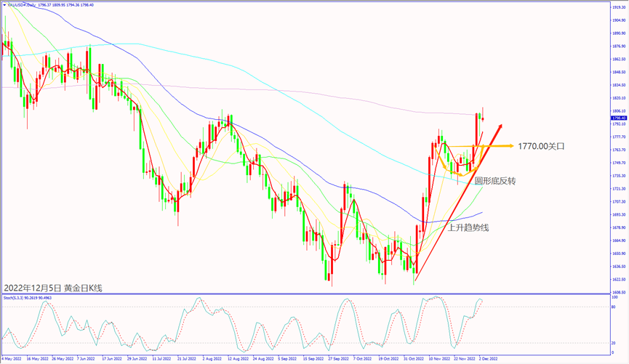Click the Stoch(5,3,3) indicator label
The image size is (629, 364).
[x=15, y=297]
